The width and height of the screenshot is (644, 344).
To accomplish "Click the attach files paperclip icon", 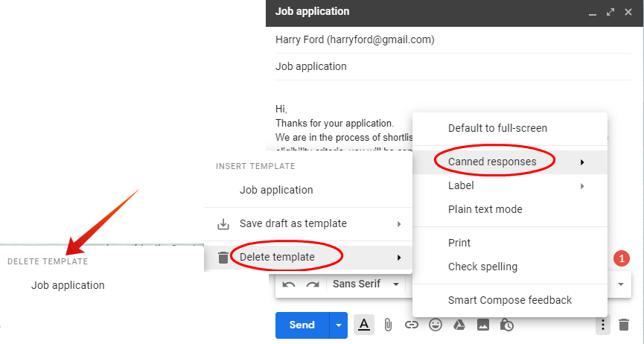I will (x=387, y=325).
